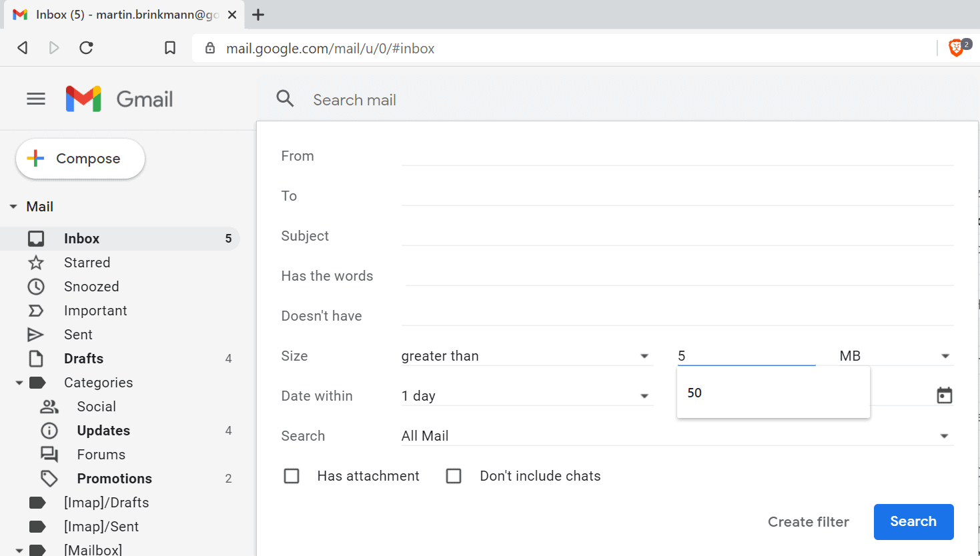Click the Drafts document icon
The width and height of the screenshot is (980, 556).
point(36,359)
